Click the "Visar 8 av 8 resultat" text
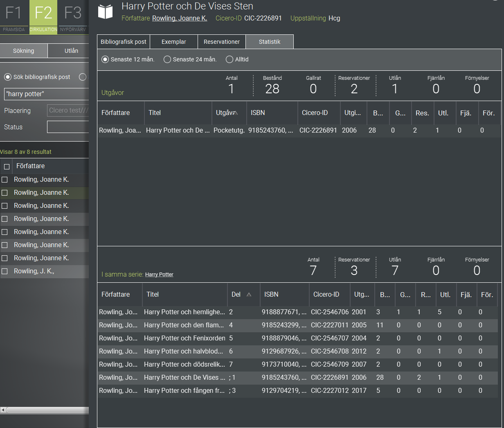504x428 pixels. [x=26, y=152]
